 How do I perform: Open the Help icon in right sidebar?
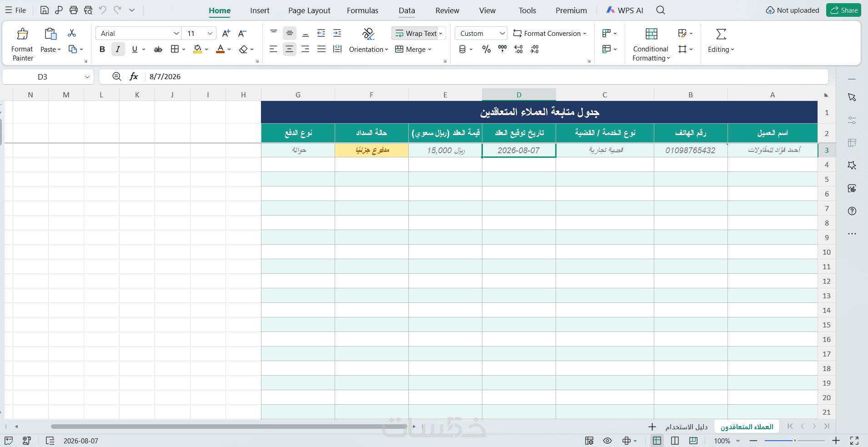coord(852,211)
